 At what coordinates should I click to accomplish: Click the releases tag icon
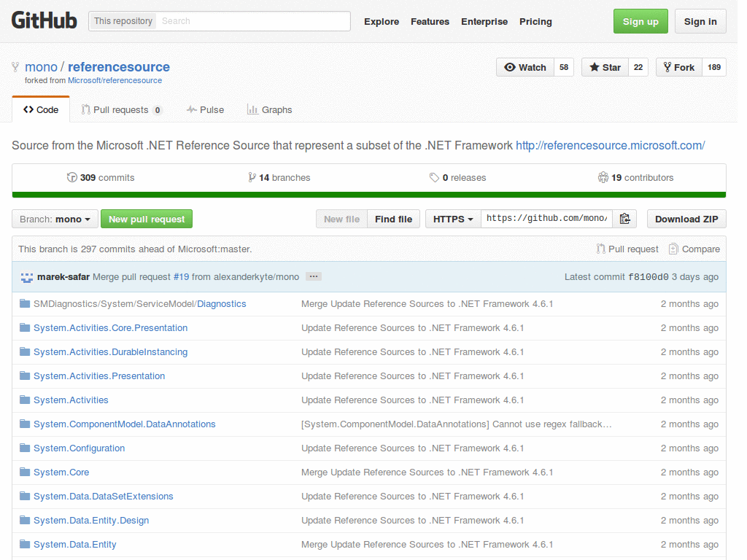[434, 176]
